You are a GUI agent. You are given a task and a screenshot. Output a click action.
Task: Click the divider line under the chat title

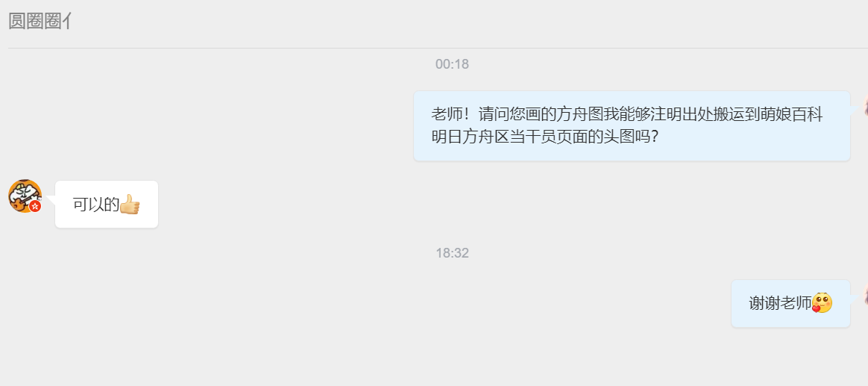(438, 49)
